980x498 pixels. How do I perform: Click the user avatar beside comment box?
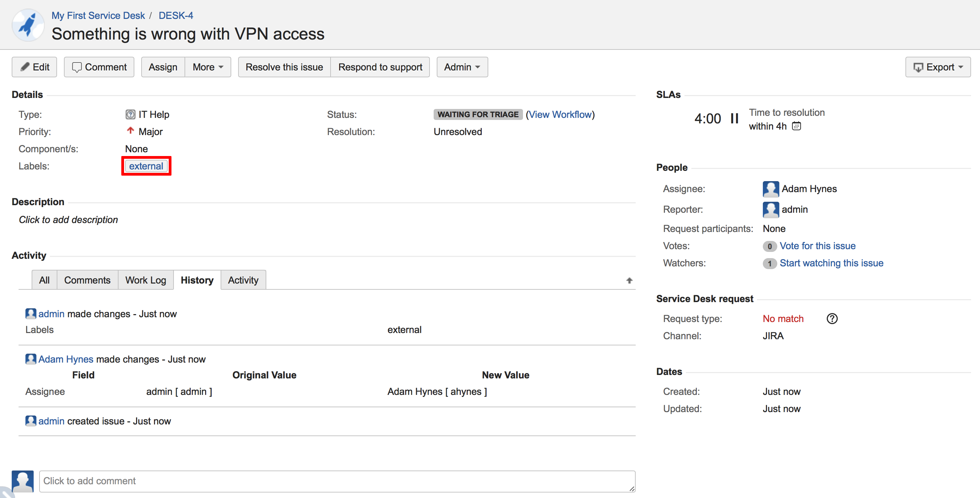23,481
